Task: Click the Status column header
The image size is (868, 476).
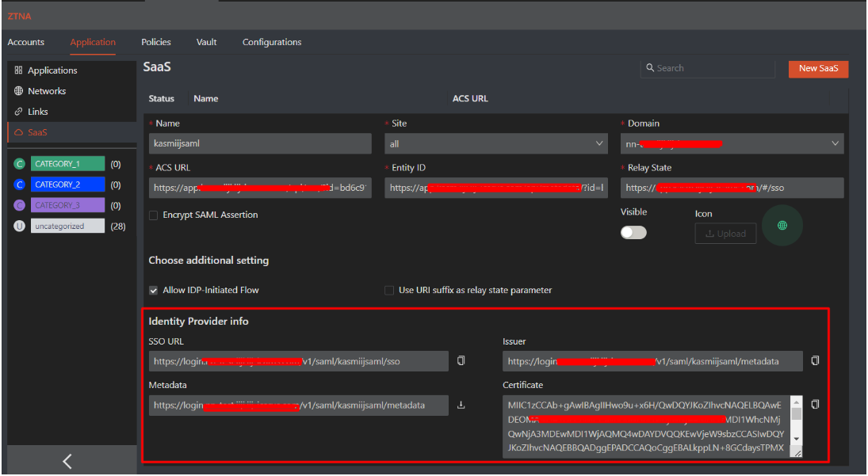Action: click(x=161, y=98)
